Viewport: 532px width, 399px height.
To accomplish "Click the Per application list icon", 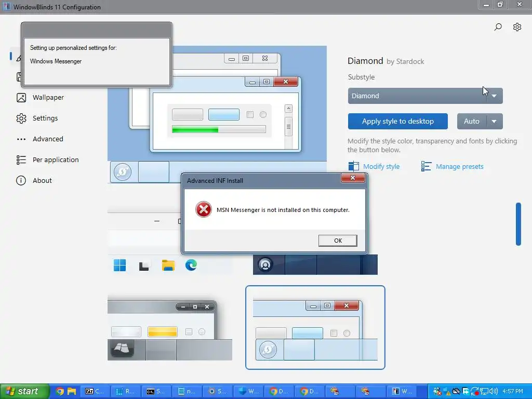I will tap(21, 160).
